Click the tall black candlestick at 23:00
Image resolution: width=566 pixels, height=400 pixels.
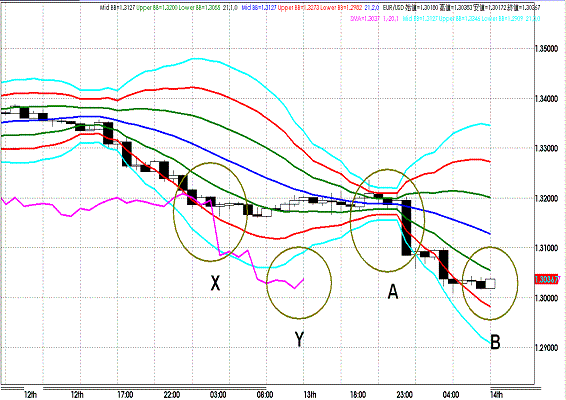coord(406,227)
